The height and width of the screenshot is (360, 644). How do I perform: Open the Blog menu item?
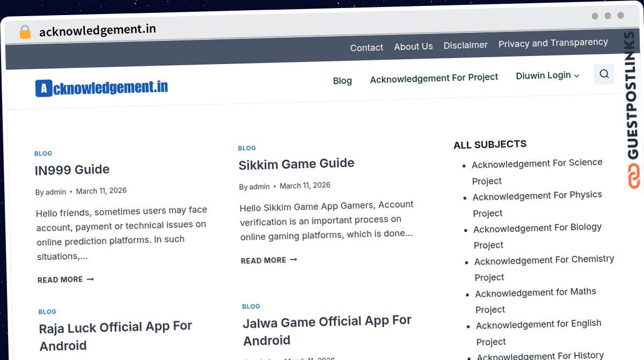click(342, 81)
